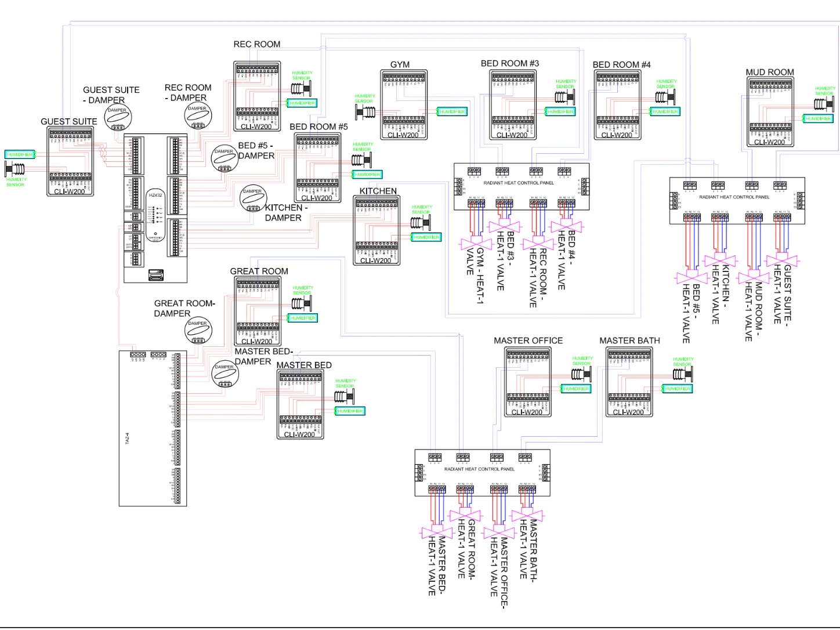Select the Guest Suite humidifier block
The image size is (840, 630).
tap(20, 154)
